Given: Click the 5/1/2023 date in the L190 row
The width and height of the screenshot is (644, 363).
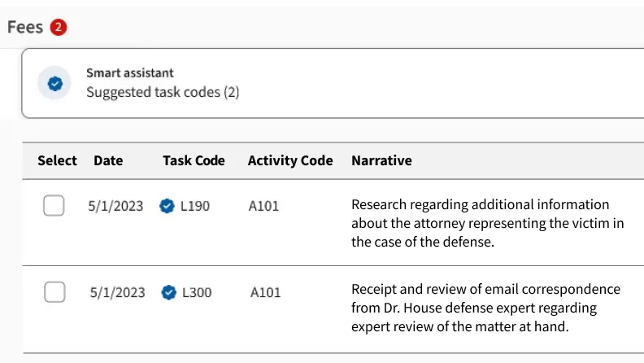Looking at the screenshot, I should click(x=115, y=207).
